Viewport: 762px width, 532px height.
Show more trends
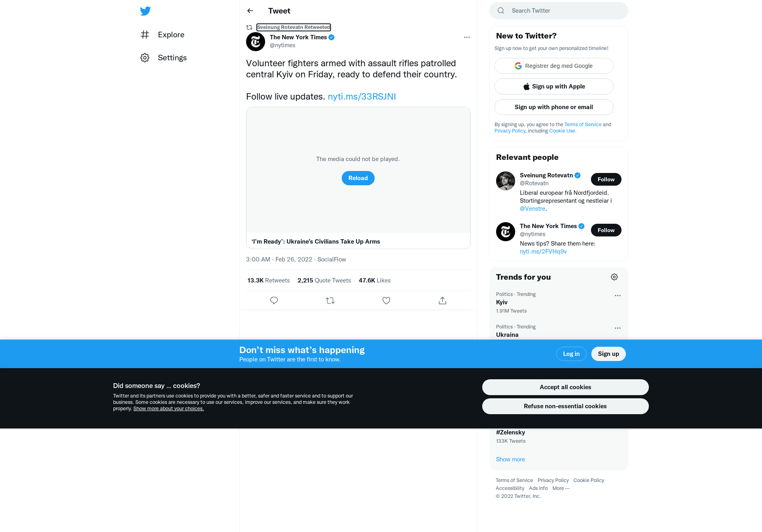tap(510, 459)
